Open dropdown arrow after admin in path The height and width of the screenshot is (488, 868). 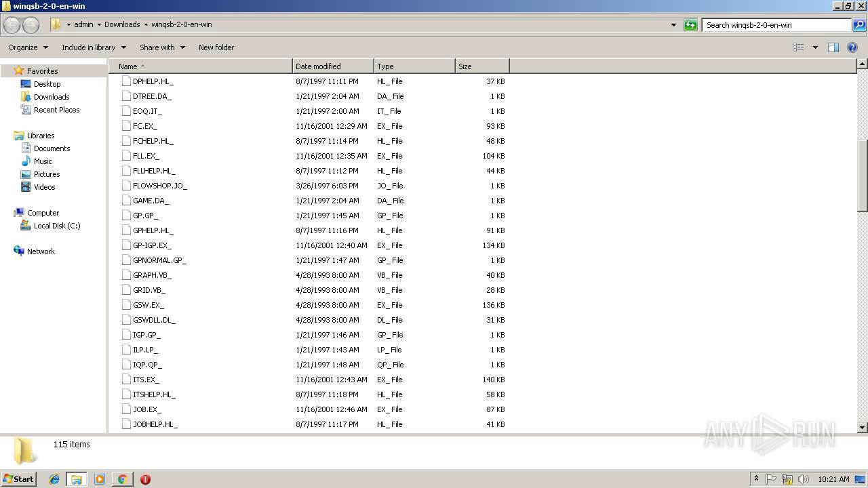coord(99,25)
